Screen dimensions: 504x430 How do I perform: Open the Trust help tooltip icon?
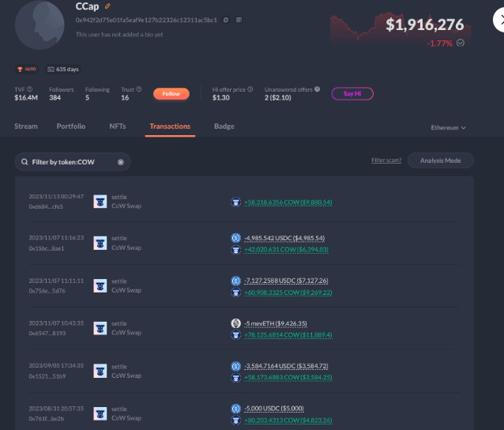coord(139,89)
